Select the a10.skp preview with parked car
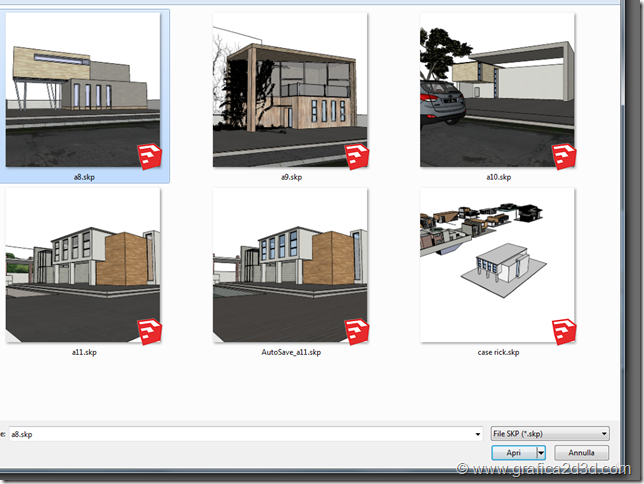This screenshot has width=644, height=484. tap(497, 90)
